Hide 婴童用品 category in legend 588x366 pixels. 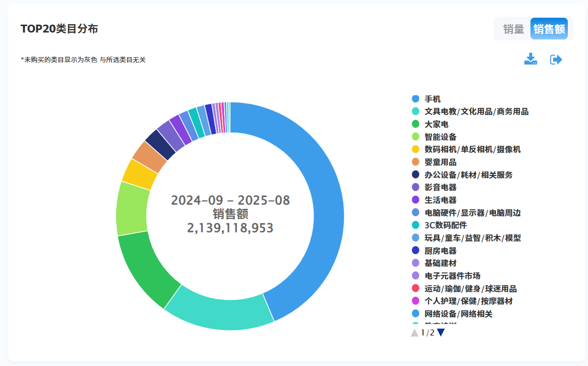[x=434, y=162]
